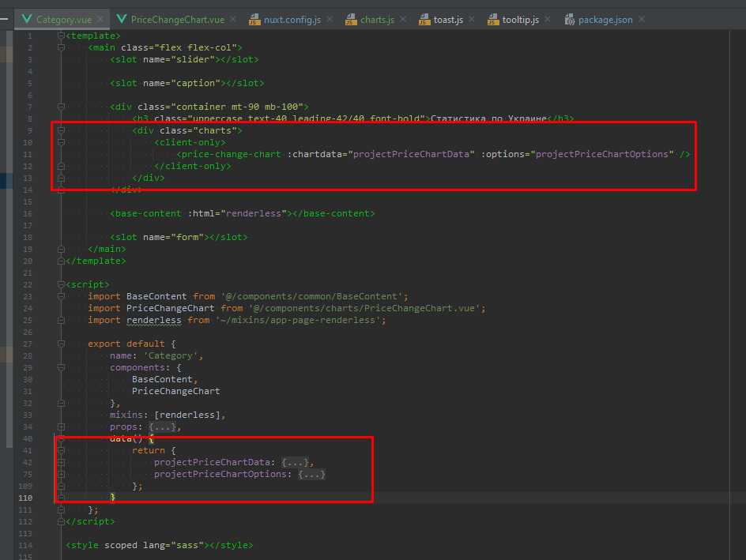Open the PriceChangeChart.vue tab
This screenshot has width=746, height=560.
click(177, 20)
